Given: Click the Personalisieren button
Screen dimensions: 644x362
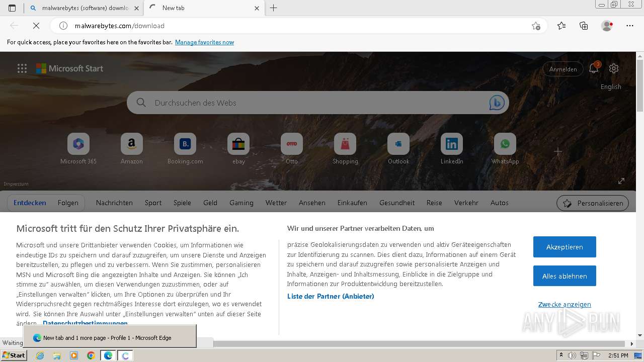Looking at the screenshot, I should (x=593, y=203).
